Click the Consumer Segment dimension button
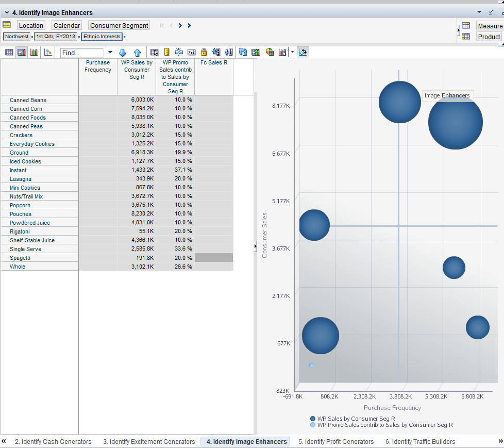 (x=119, y=25)
